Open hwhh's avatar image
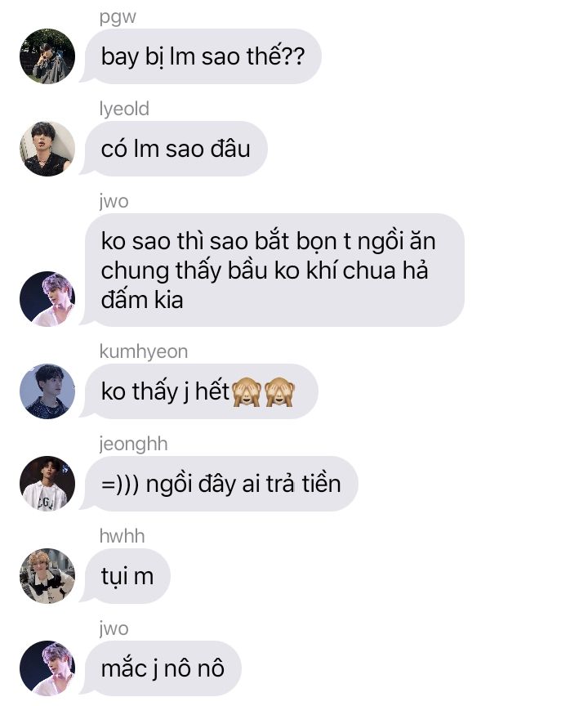588x706 pixels. (47, 576)
